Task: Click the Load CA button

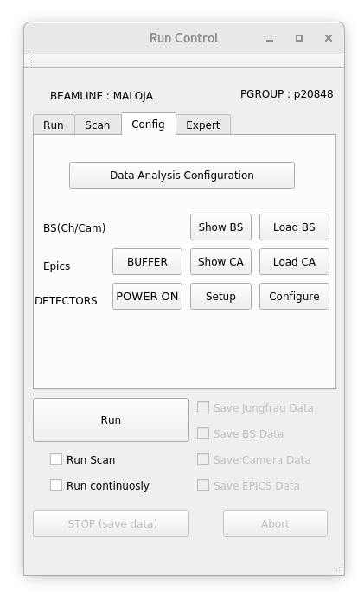Action: (x=294, y=262)
